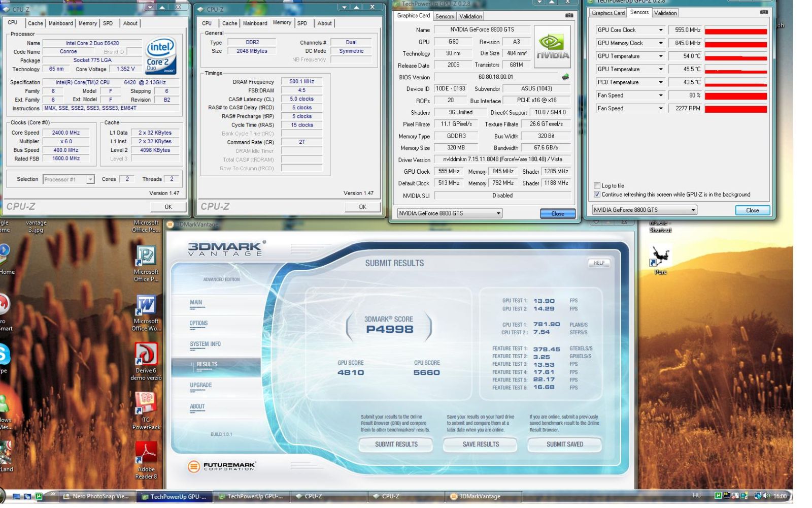Click the Name value Intel Core 2 Duo E6420
This screenshot has width=812, height=508.
92,43
